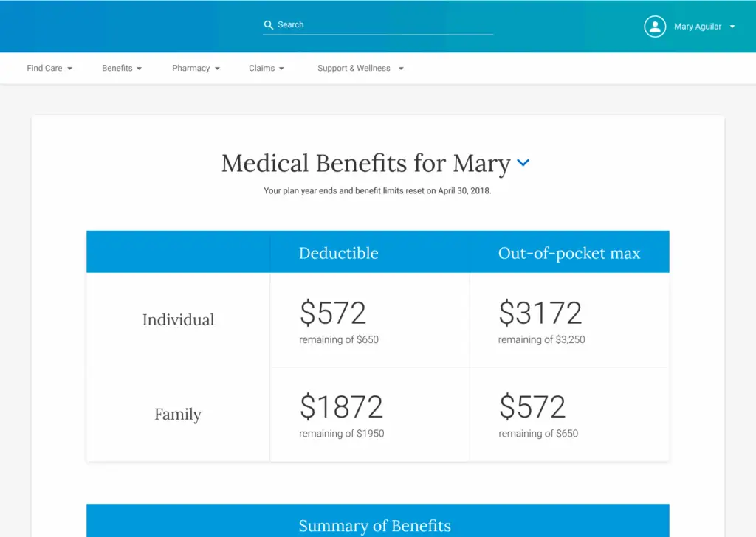Select the Deductible column header
Image resolution: width=756 pixels, height=537 pixels.
pos(338,253)
